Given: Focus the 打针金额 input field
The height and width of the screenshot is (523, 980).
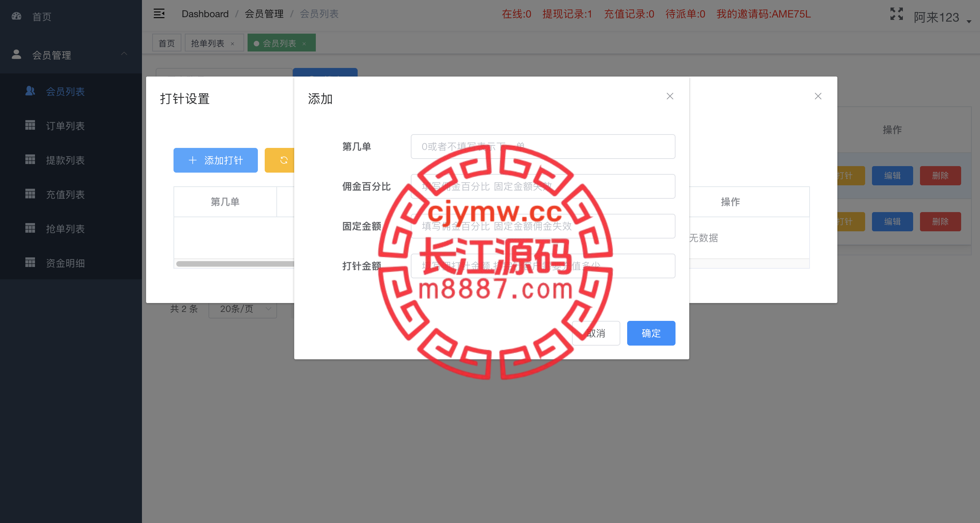Looking at the screenshot, I should click(543, 266).
